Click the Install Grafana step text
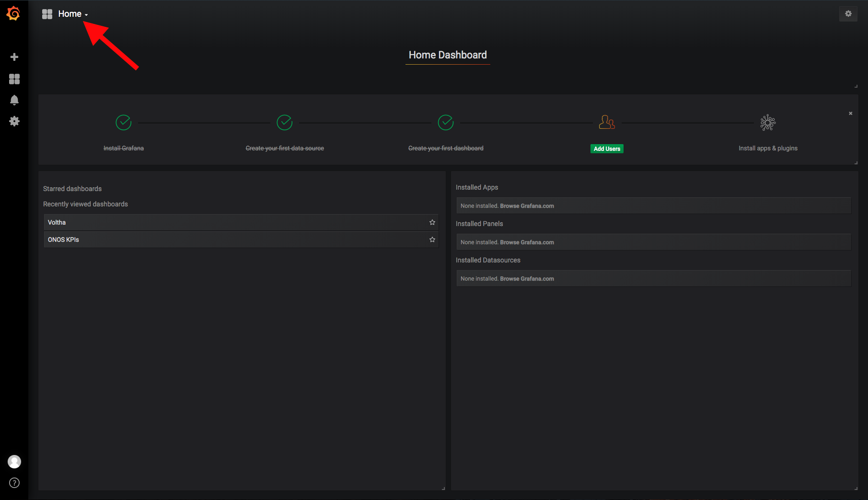This screenshot has width=868, height=500. 124,148
